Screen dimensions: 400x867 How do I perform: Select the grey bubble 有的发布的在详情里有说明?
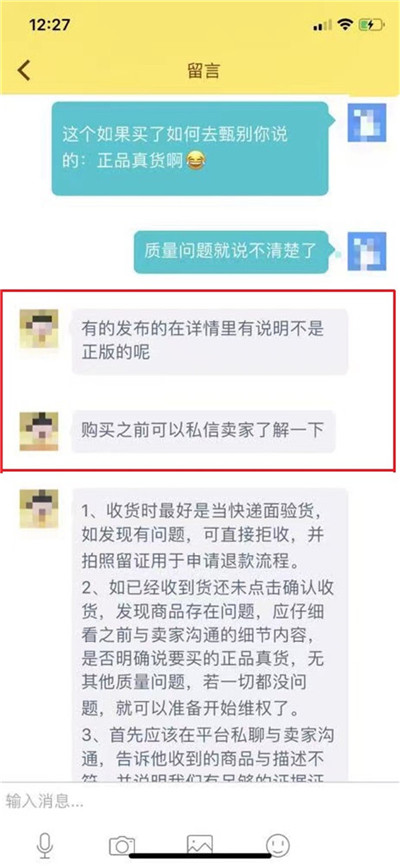(x=210, y=342)
